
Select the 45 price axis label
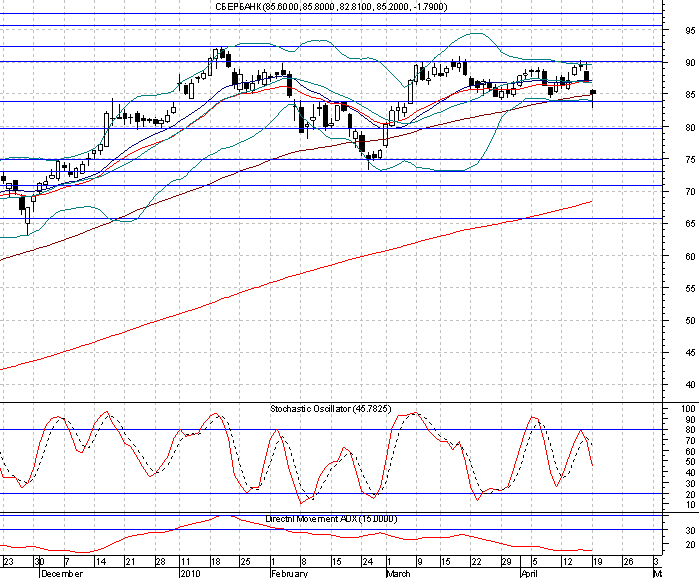tap(690, 353)
